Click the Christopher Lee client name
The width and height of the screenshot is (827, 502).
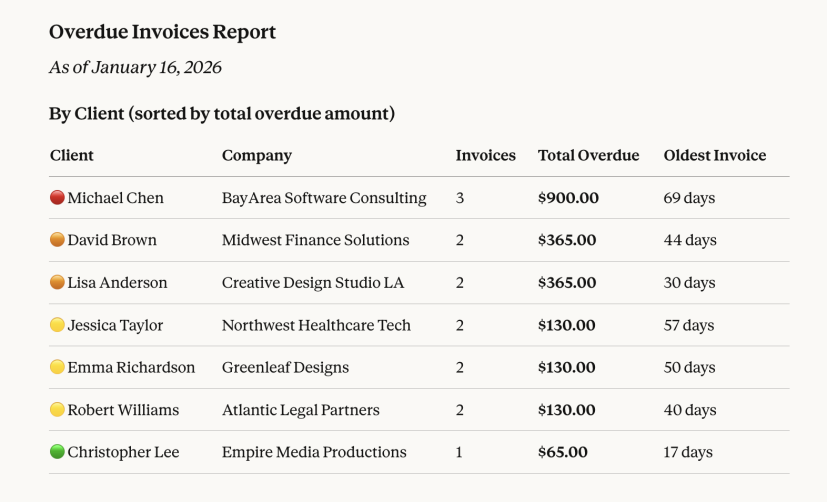pyautogui.click(x=123, y=452)
